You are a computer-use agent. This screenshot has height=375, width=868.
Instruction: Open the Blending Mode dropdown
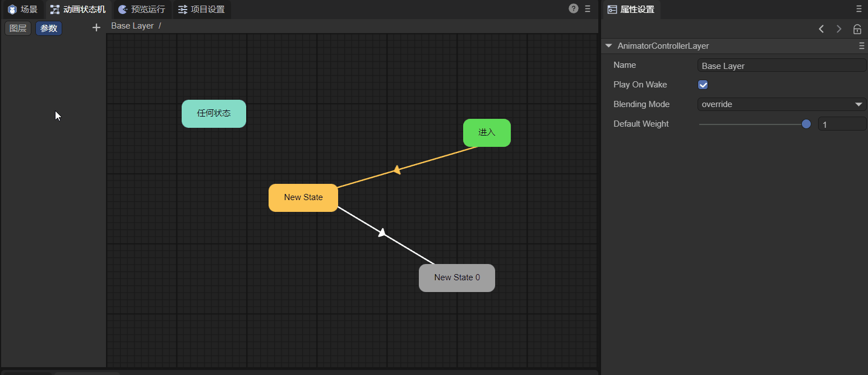[x=782, y=104]
